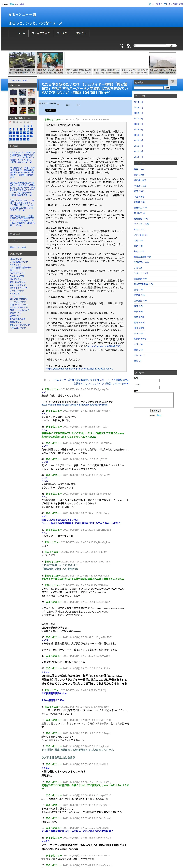183x868 pixels.
Task: Click the RSS Error! sidebar box
Action: (23, 234)
